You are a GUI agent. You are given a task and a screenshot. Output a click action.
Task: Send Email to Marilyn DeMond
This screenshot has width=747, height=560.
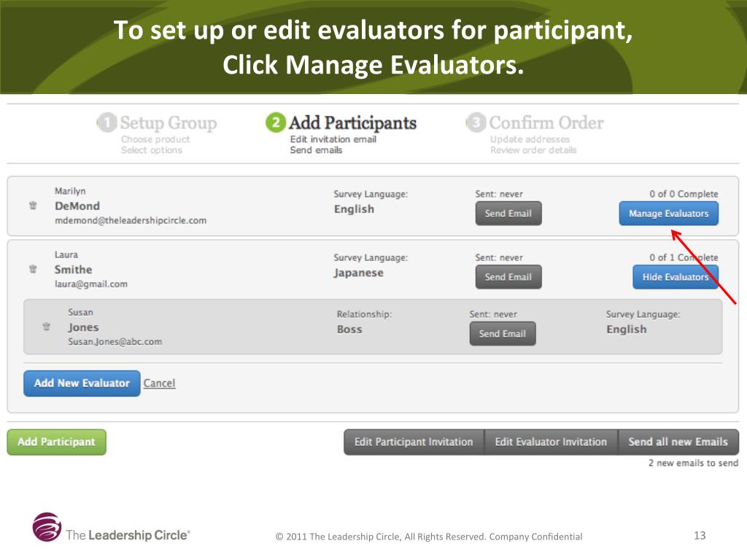(x=508, y=214)
